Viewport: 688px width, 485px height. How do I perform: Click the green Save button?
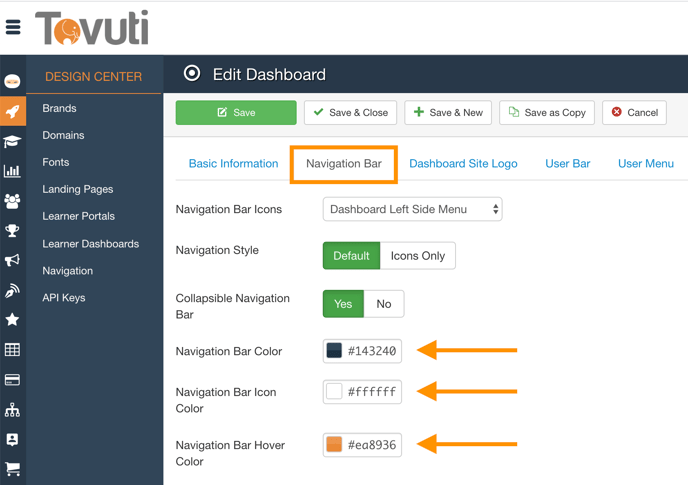pos(236,113)
